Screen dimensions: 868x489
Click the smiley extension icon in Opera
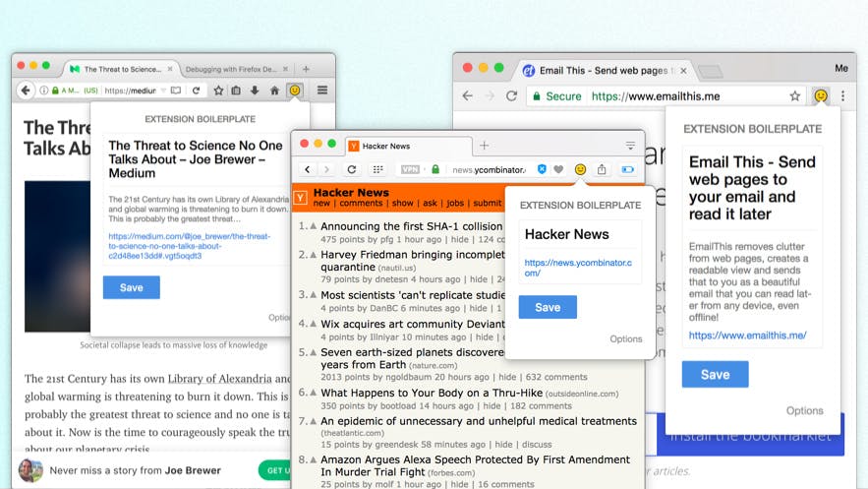(580, 169)
